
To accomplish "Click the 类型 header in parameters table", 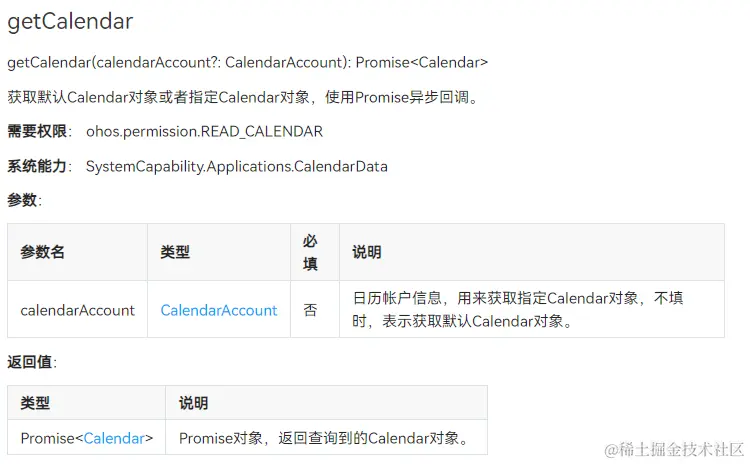I will 175,252.
